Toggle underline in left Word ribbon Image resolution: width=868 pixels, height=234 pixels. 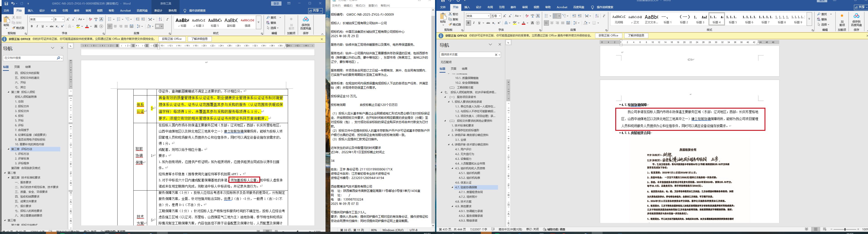click(42, 26)
